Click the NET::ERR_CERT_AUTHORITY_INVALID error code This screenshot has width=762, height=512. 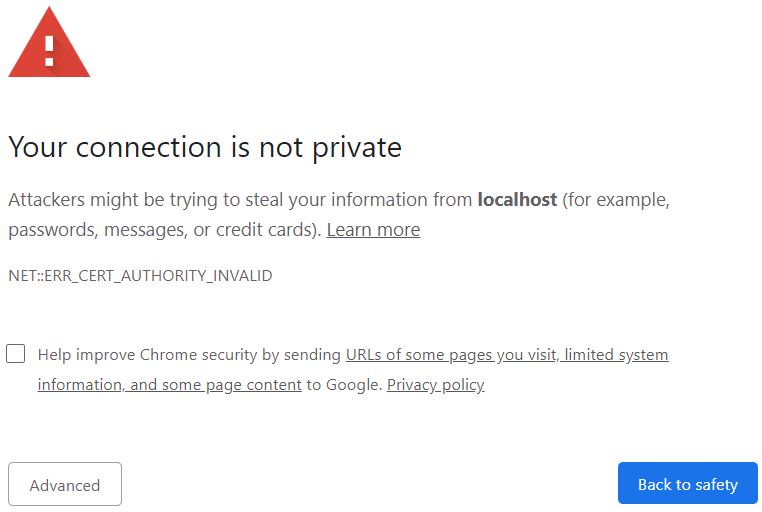click(140, 276)
